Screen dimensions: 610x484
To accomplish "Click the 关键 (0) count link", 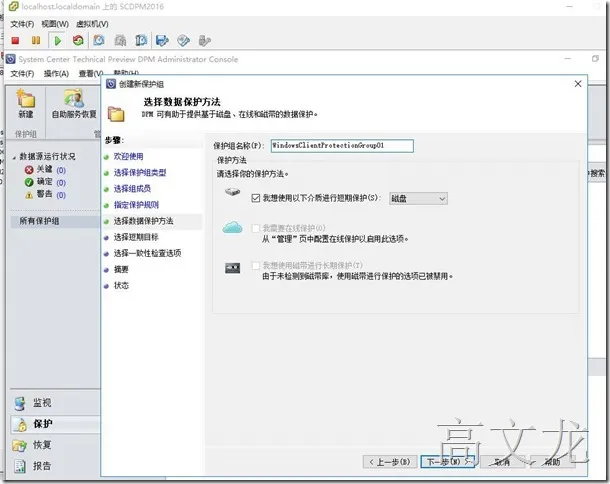I will click(61, 170).
